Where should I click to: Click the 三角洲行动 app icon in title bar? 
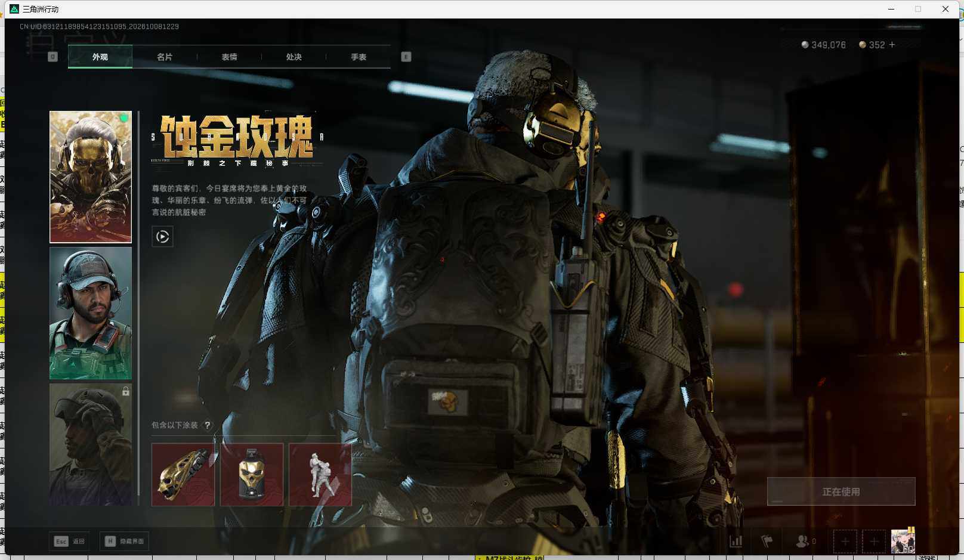pyautogui.click(x=14, y=9)
